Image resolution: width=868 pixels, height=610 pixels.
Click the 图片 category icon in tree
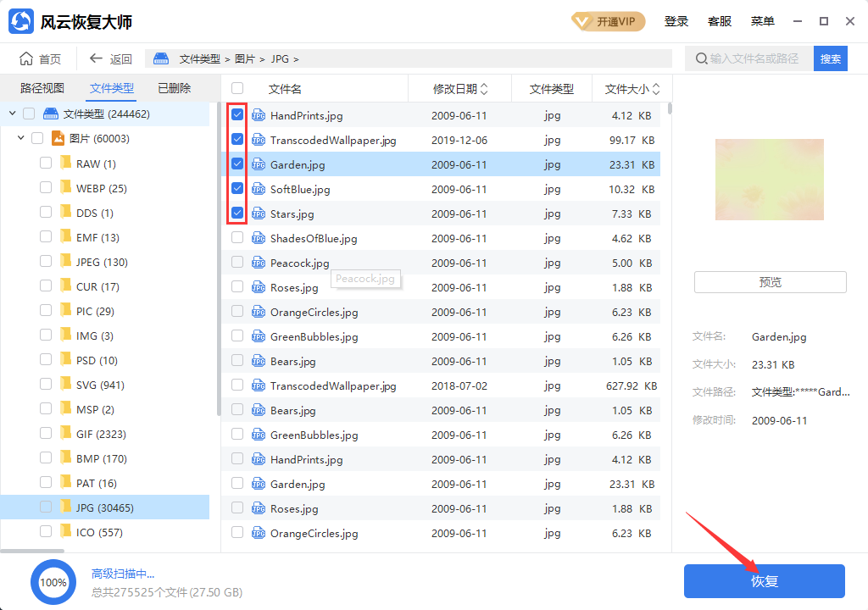[58, 138]
